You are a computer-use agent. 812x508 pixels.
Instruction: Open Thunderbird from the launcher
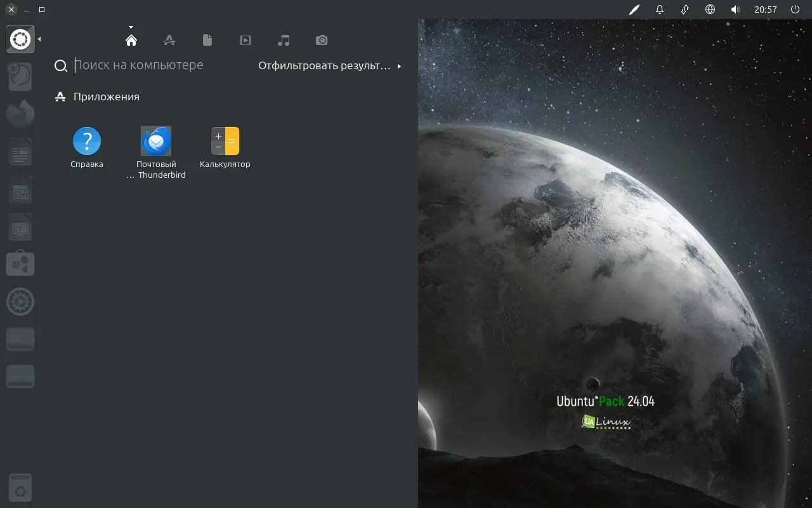[20, 77]
